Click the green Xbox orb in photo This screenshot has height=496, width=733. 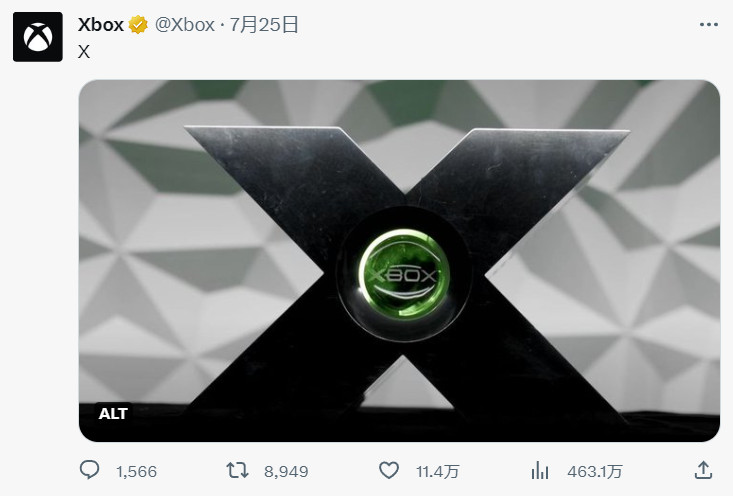404,275
